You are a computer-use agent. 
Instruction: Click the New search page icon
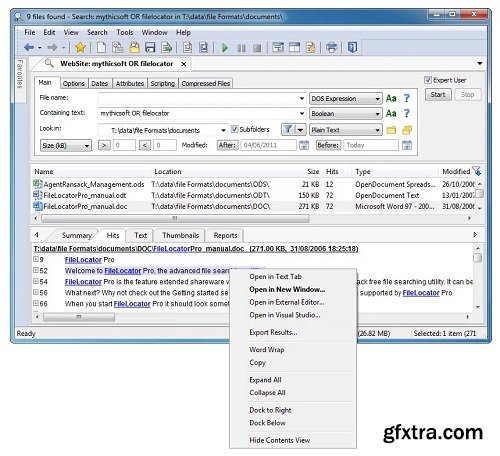pos(101,48)
